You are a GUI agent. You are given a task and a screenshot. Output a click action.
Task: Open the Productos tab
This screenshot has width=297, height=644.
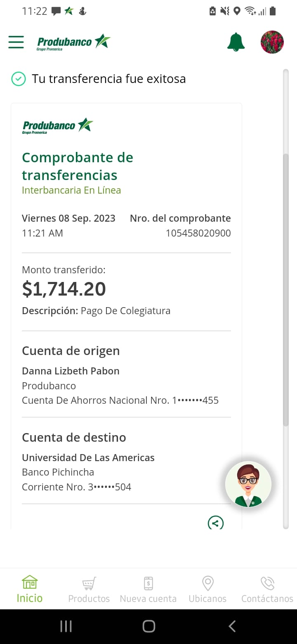pyautogui.click(x=89, y=590)
